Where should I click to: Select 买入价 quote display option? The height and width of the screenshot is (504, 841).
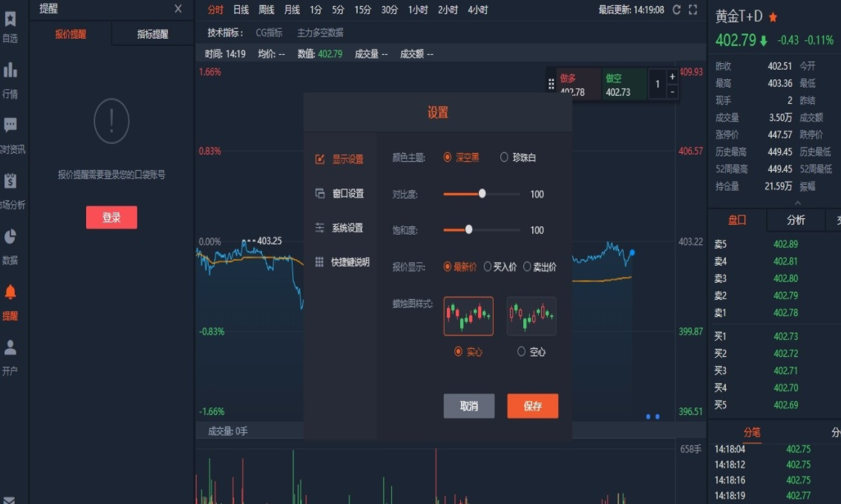click(x=500, y=267)
